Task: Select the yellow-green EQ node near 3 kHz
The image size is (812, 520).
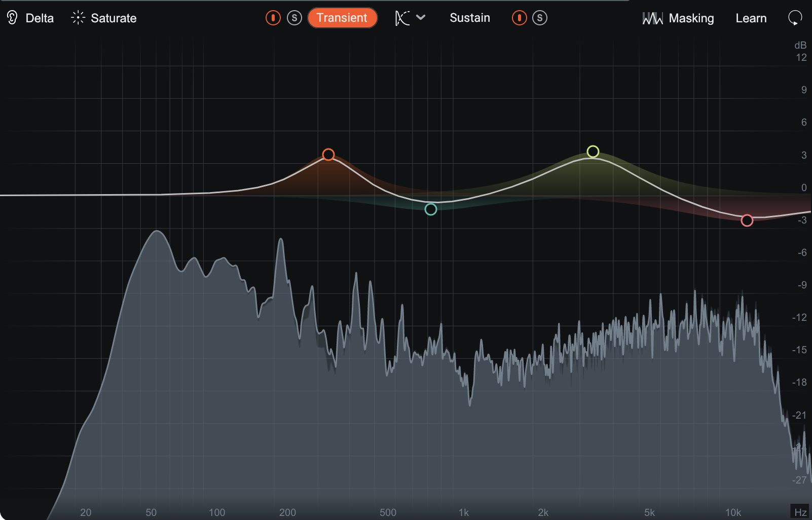Action: (593, 152)
